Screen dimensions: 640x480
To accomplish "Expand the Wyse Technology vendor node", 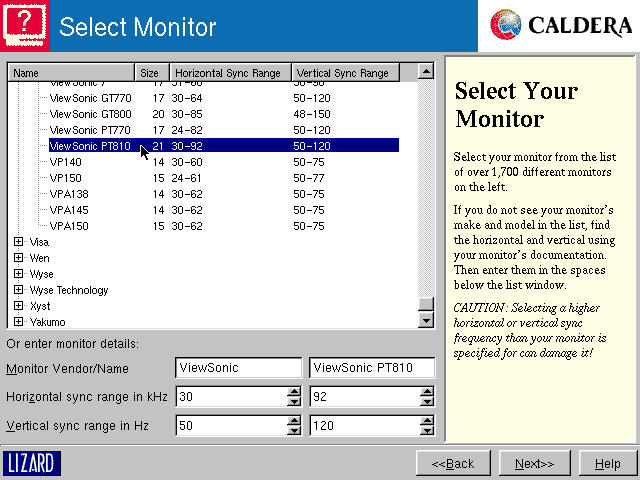I will 18,290.
